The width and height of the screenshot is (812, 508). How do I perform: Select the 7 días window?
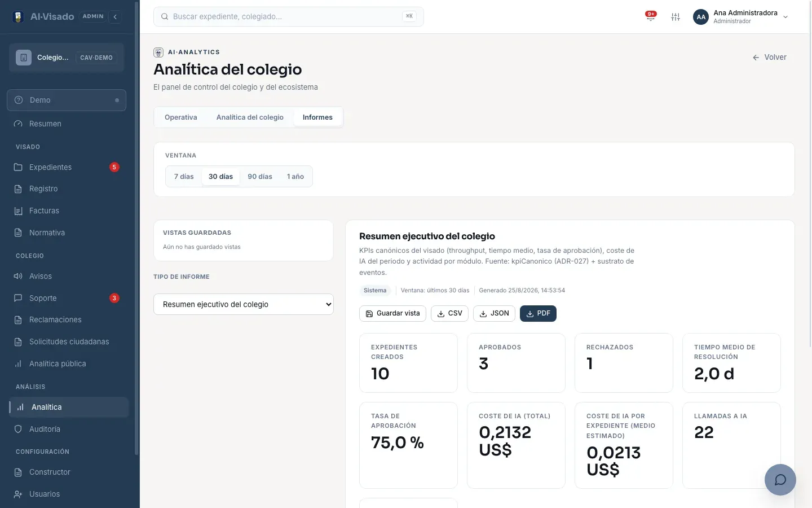click(x=184, y=177)
